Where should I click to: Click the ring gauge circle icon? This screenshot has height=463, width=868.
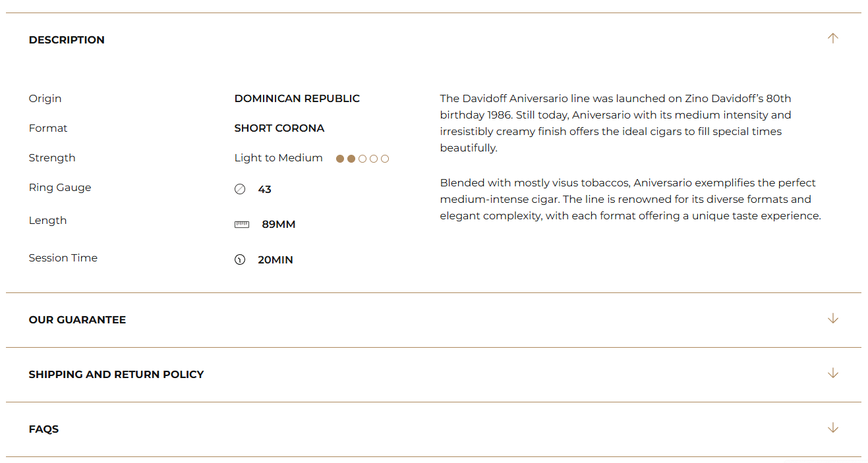coord(240,190)
